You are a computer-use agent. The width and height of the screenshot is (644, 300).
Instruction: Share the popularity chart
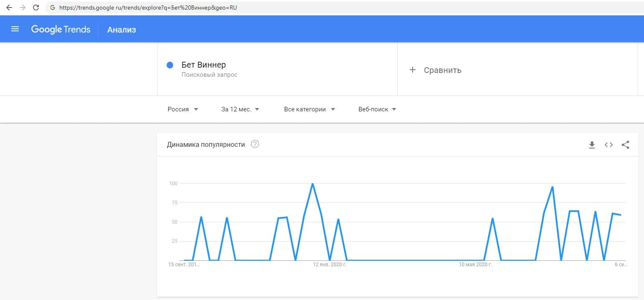click(625, 145)
